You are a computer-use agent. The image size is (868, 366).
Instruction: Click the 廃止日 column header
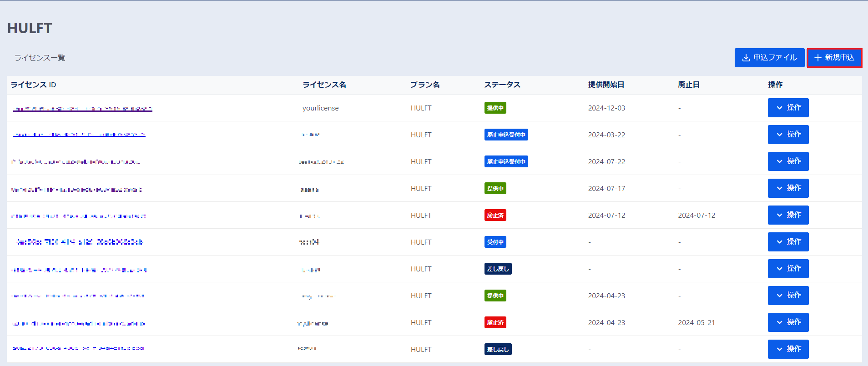pyautogui.click(x=688, y=85)
